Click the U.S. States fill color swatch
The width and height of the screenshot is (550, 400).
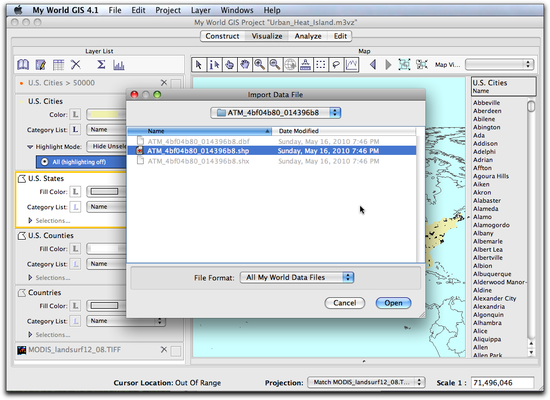click(105, 192)
